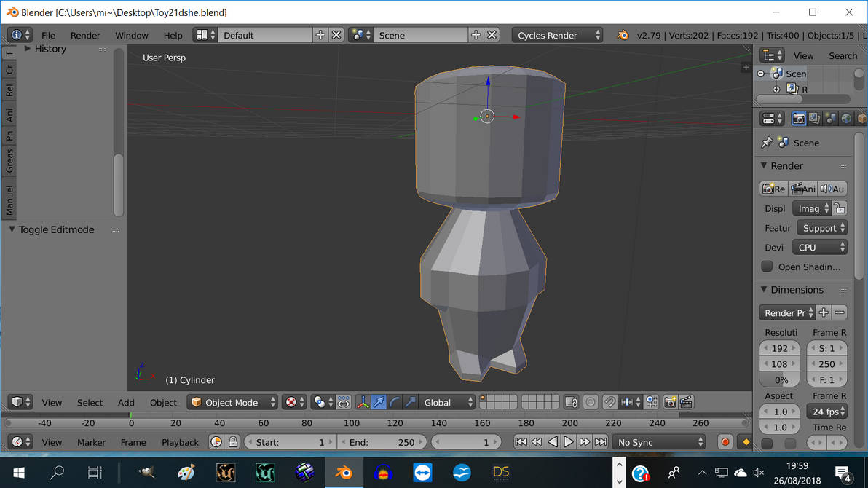Toggle the properties pin icon
This screenshot has width=868, height=488.
tap(767, 143)
